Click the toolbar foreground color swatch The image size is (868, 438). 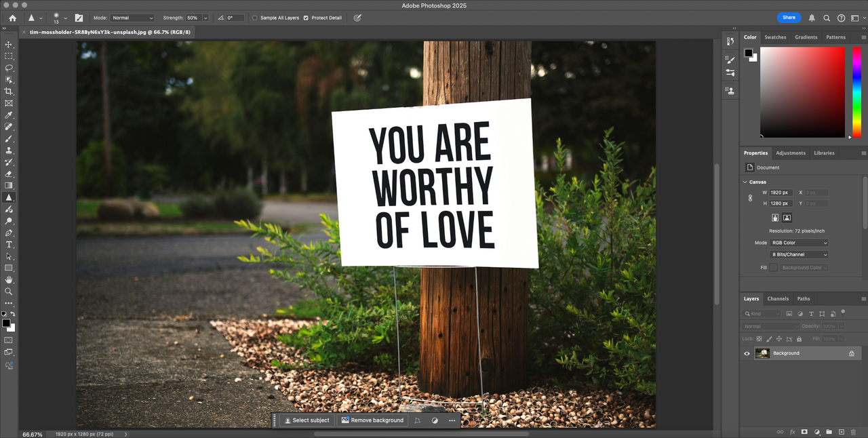click(x=6, y=323)
